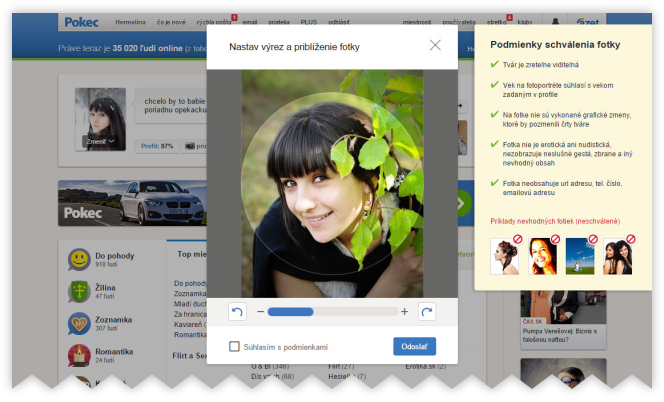664x402 pixels.
Task: Click the 'Flirt (27)' room link
Action: [341, 366]
